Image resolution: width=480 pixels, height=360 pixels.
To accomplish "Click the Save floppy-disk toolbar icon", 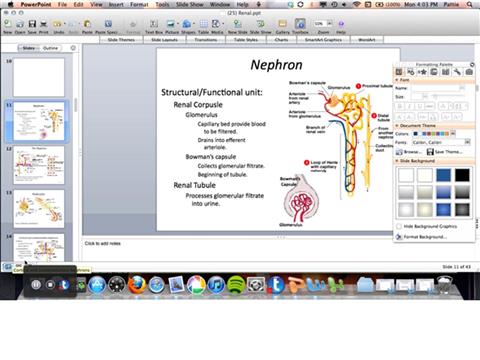I will pos(32,24).
